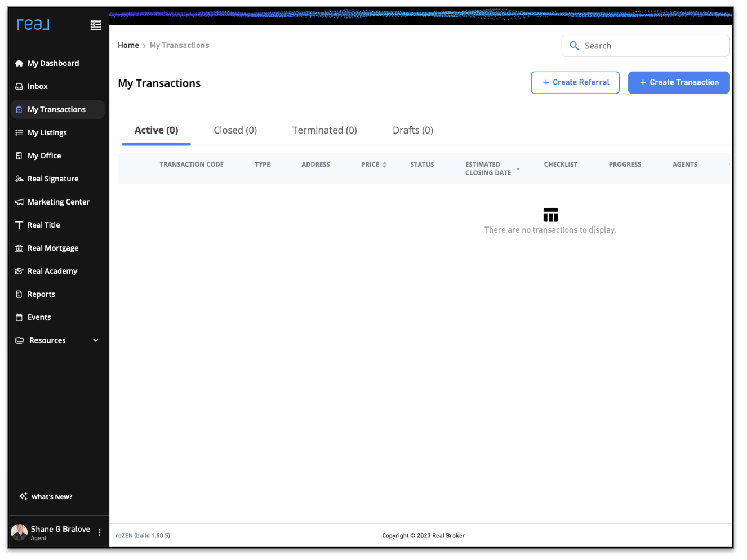Click the Address column header
Screen dimensions: 747x560
click(x=315, y=165)
